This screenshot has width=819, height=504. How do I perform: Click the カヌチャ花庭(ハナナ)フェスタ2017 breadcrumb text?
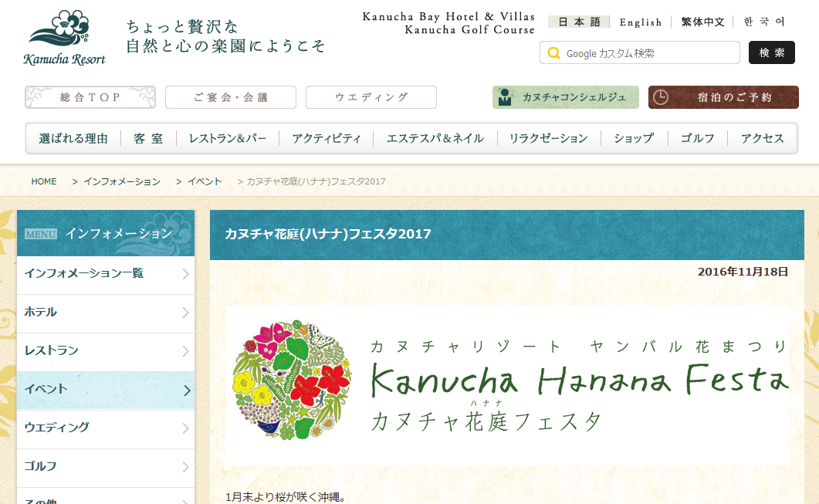(x=316, y=181)
